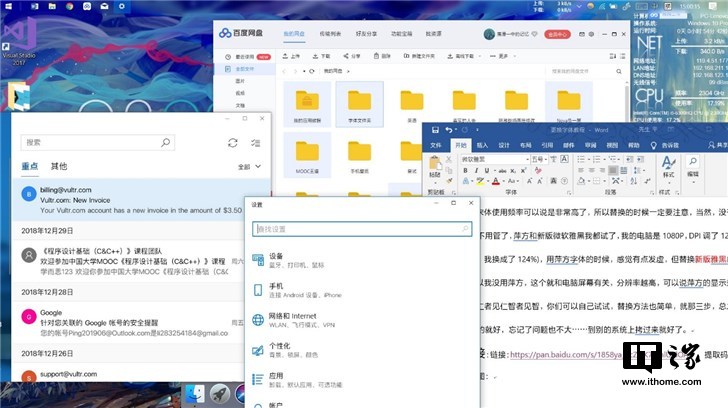Open the 文件 tab in Word
This screenshot has width=728, height=408.
[436, 145]
